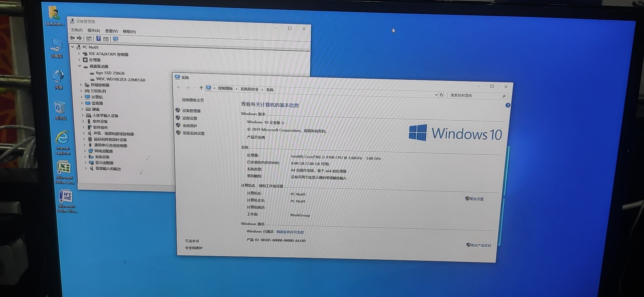Open 文件(F) menu in Device Manager
This screenshot has height=297, width=644.
76,30
